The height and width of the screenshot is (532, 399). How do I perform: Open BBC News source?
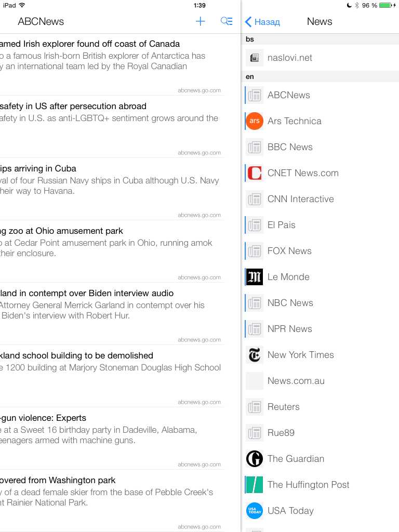click(320, 147)
